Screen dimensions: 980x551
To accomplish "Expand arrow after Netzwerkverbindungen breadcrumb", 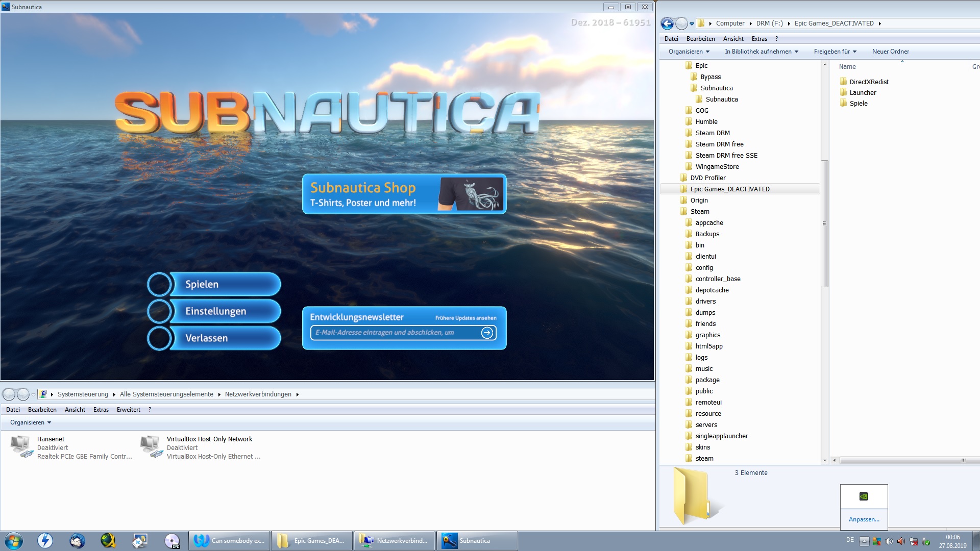I will (297, 394).
